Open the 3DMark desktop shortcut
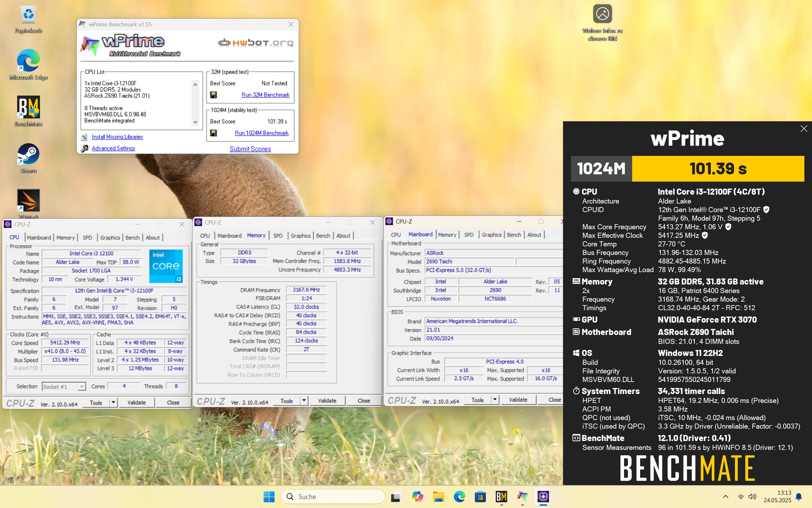 (x=29, y=204)
